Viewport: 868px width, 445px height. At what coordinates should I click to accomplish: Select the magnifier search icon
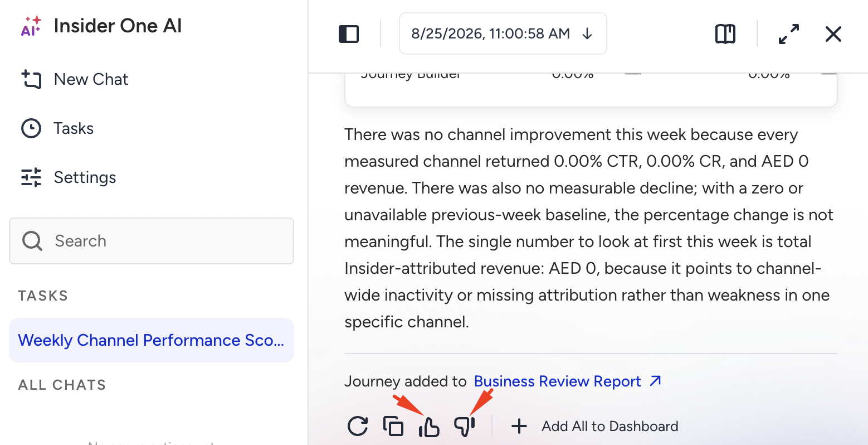coord(32,241)
